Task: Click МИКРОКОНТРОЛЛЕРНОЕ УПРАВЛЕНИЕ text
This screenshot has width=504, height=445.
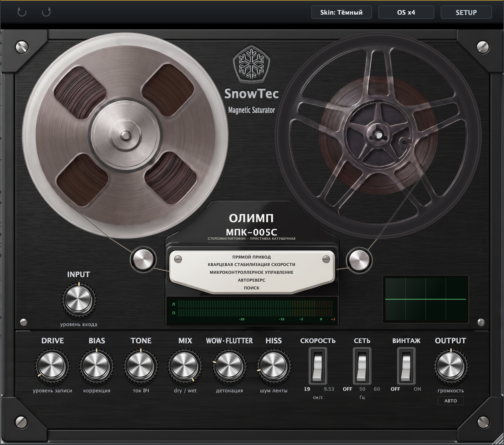Action: tap(251, 272)
